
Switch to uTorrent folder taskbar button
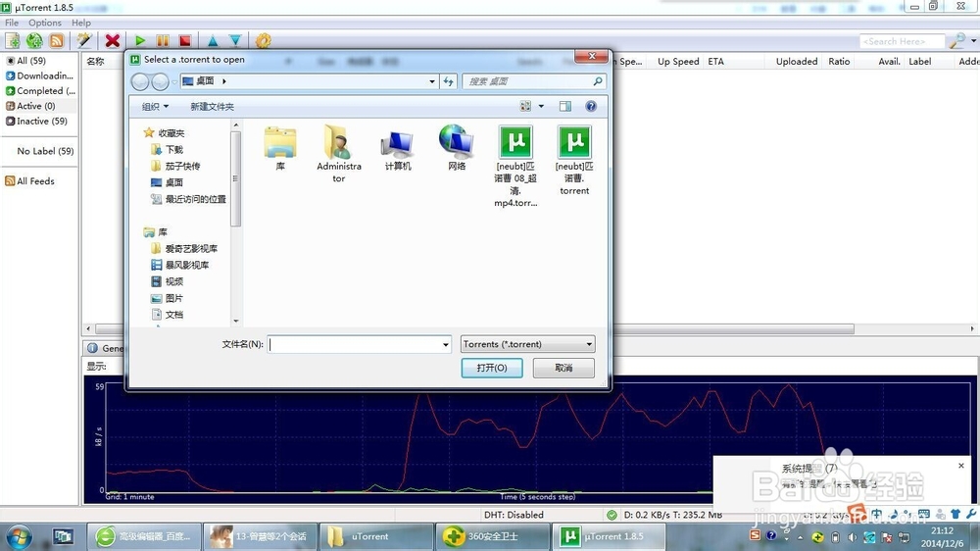click(376, 536)
